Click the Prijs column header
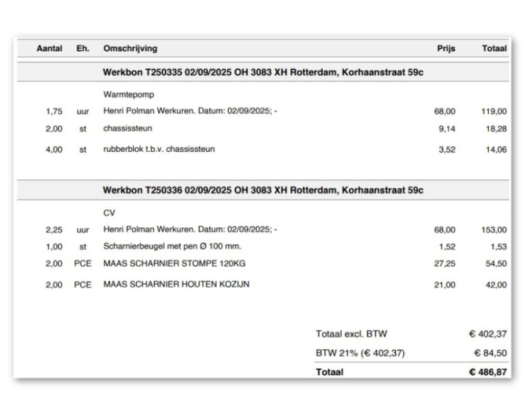 pyautogui.click(x=445, y=49)
